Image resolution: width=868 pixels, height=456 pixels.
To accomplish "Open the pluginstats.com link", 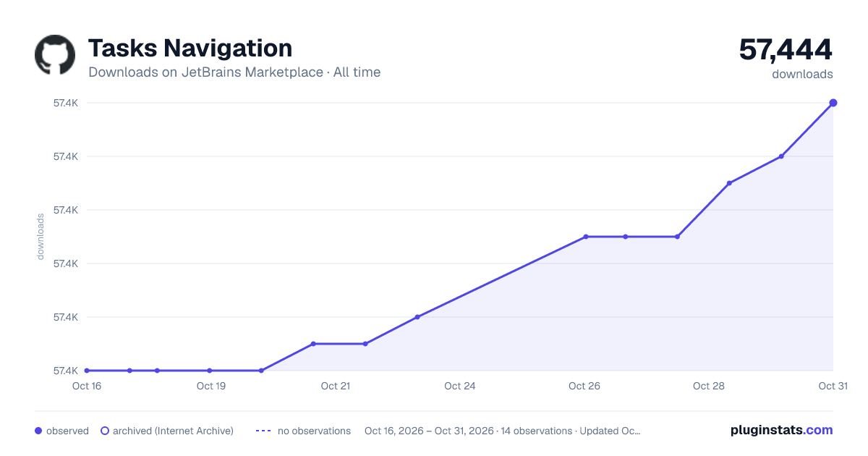I will 781,430.
